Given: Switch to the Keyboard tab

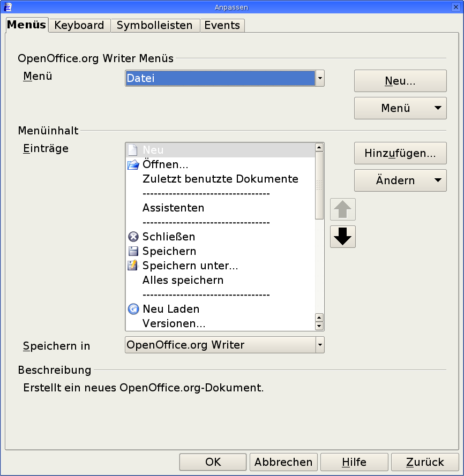Looking at the screenshot, I should click(x=79, y=25).
